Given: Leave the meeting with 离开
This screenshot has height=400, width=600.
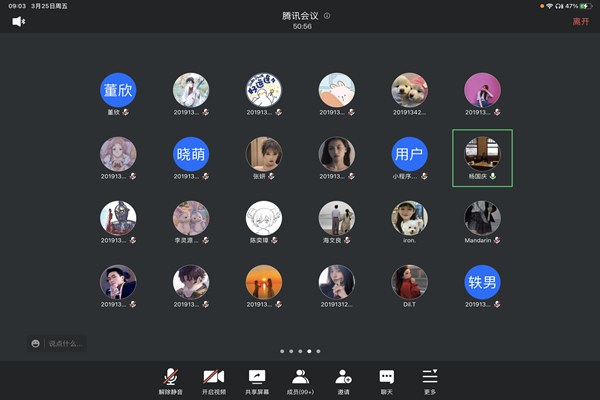Looking at the screenshot, I should pos(580,21).
